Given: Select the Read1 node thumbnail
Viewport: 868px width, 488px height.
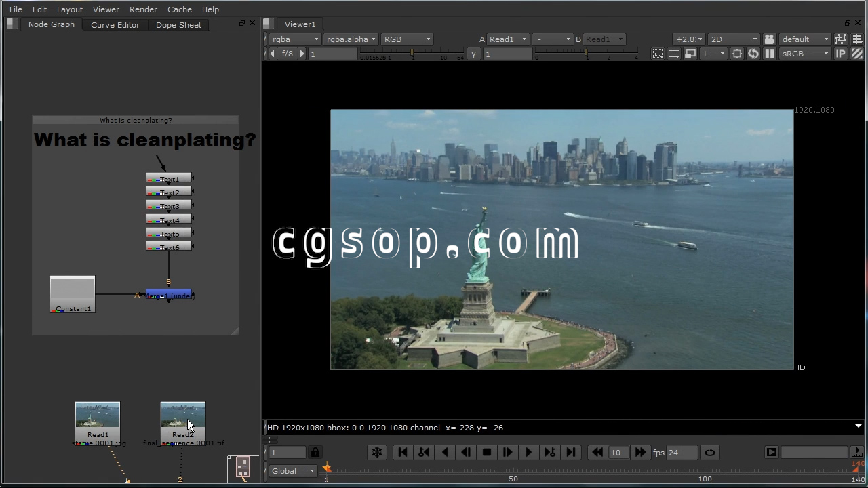Looking at the screenshot, I should (98, 415).
